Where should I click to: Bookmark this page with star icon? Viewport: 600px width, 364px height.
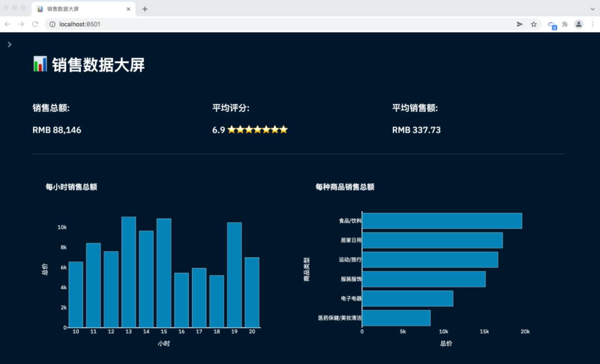(533, 24)
